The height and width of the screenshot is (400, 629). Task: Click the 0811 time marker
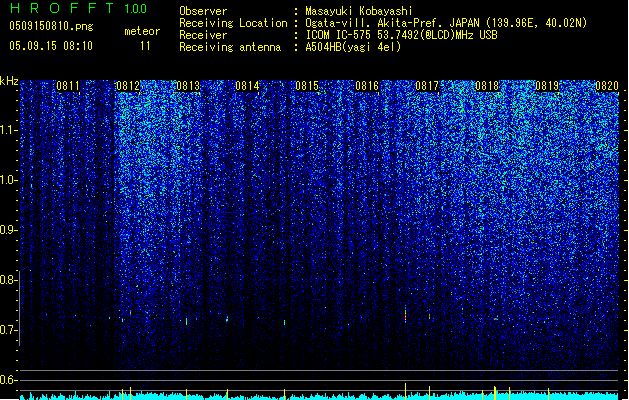click(x=68, y=86)
